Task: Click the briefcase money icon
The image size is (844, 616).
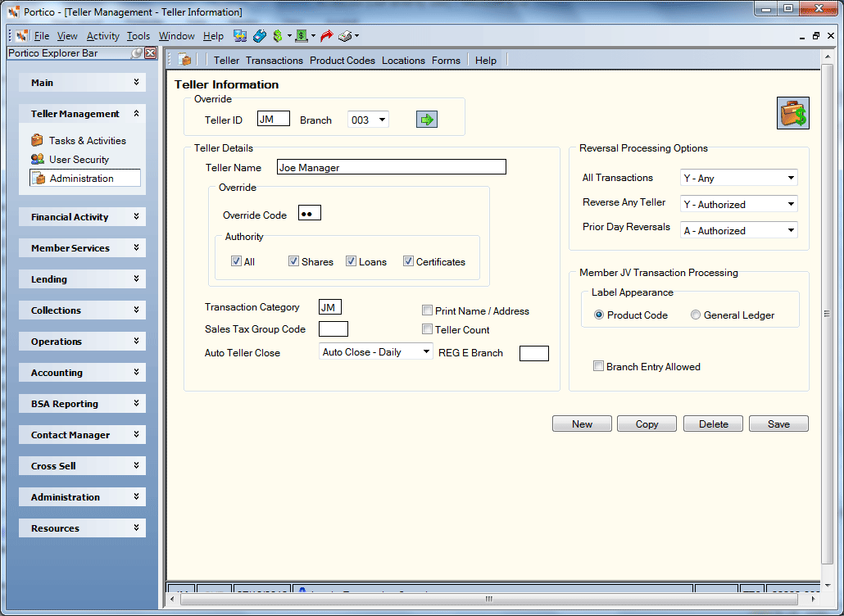Action: click(x=793, y=113)
